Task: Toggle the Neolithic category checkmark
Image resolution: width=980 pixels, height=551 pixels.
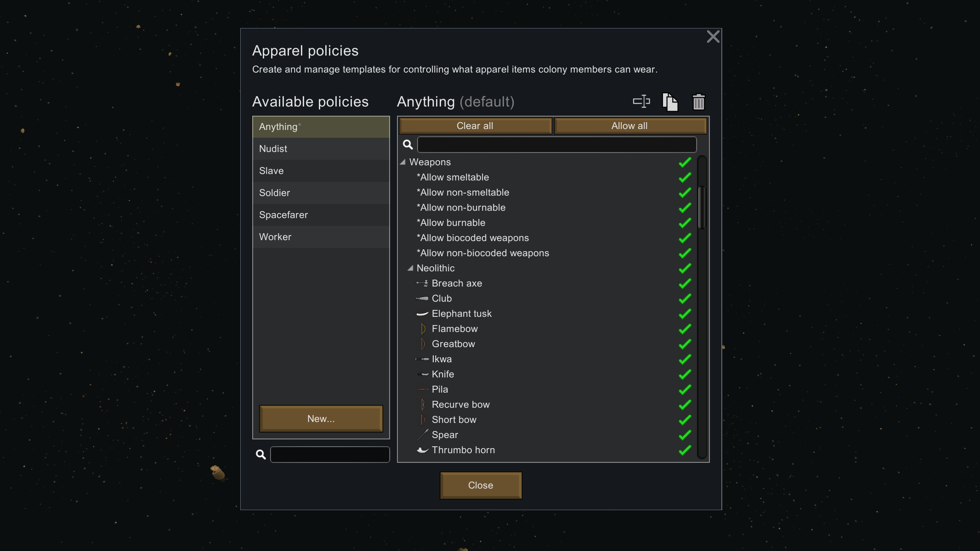Action: pyautogui.click(x=685, y=268)
